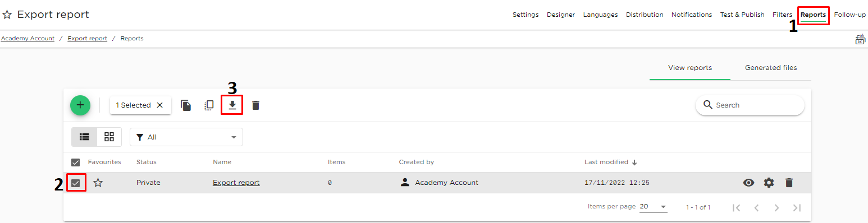
Task: Open the Export report name link
Action: point(236,183)
